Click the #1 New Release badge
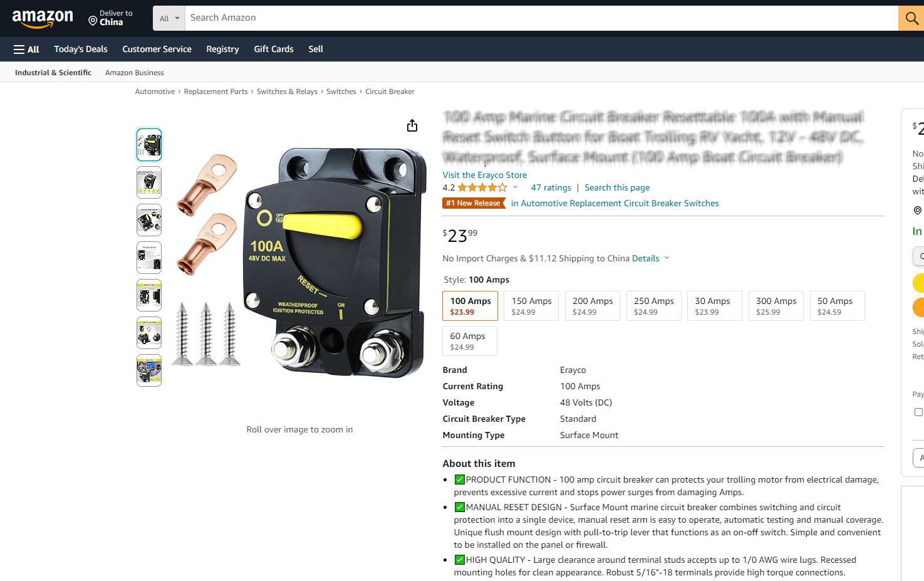924x581 pixels. pyautogui.click(x=474, y=203)
